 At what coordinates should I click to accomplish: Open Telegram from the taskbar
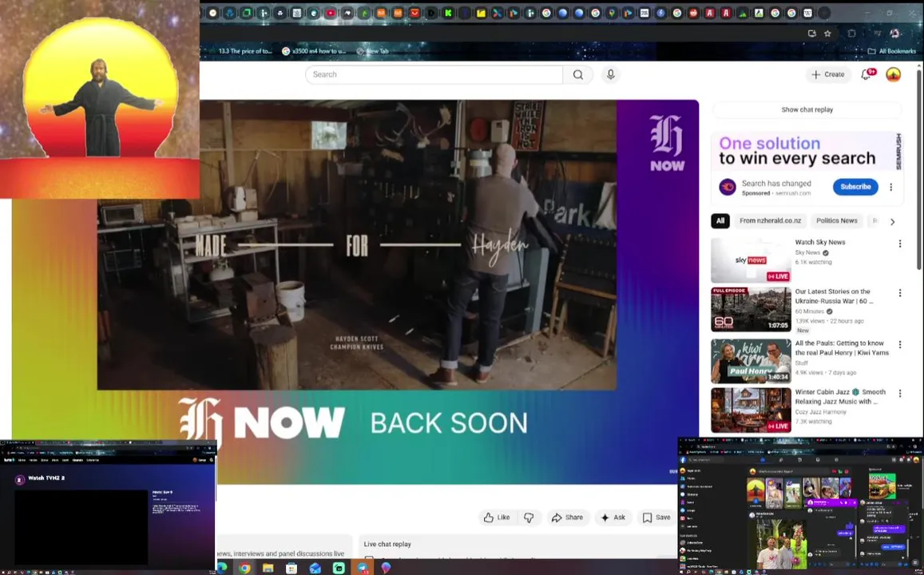tap(362, 568)
